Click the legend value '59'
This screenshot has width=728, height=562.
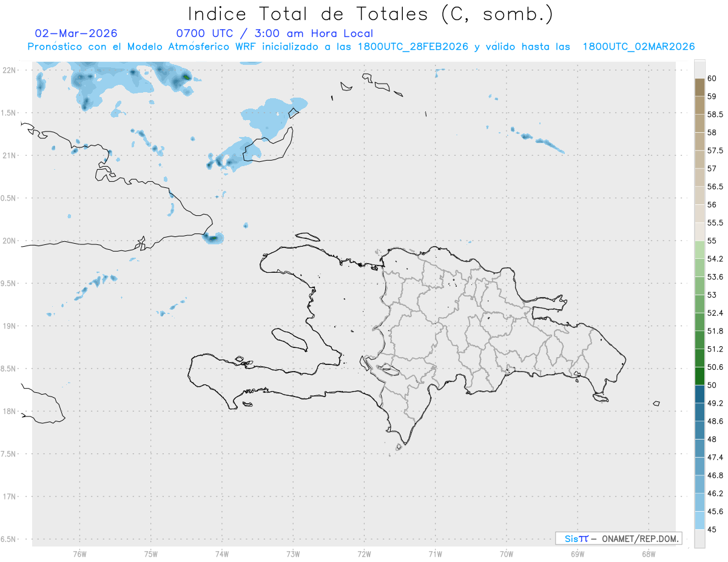(712, 96)
